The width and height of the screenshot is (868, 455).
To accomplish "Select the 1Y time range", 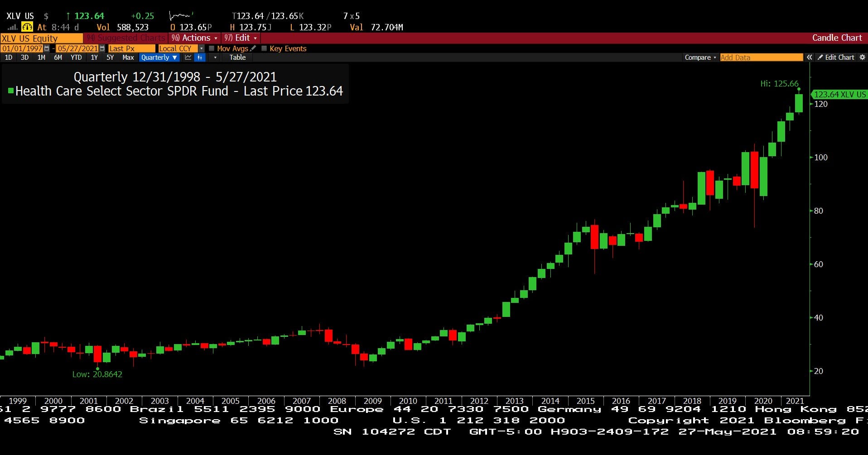I will point(94,57).
